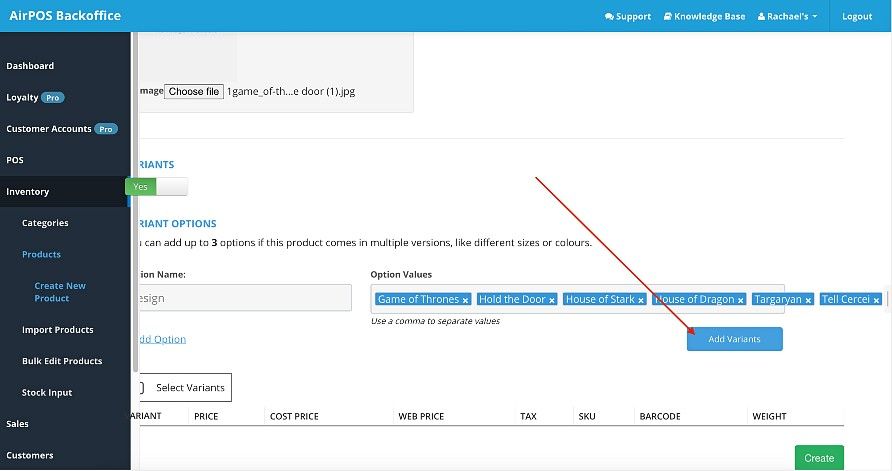Open Categories under Inventory

[x=45, y=223]
